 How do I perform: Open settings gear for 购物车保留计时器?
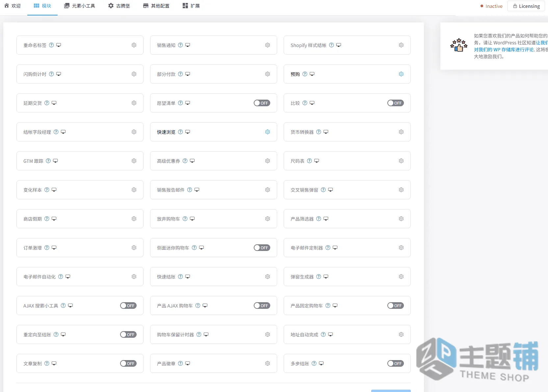268,334
